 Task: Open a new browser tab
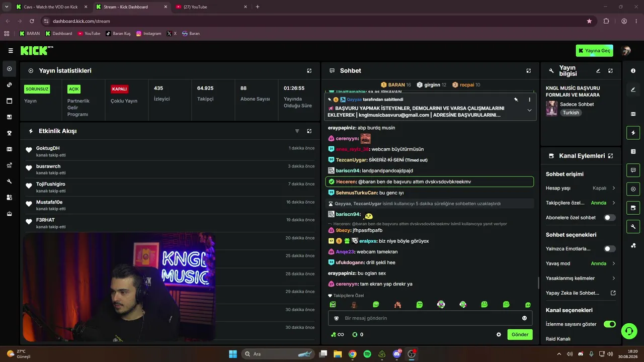(x=258, y=7)
